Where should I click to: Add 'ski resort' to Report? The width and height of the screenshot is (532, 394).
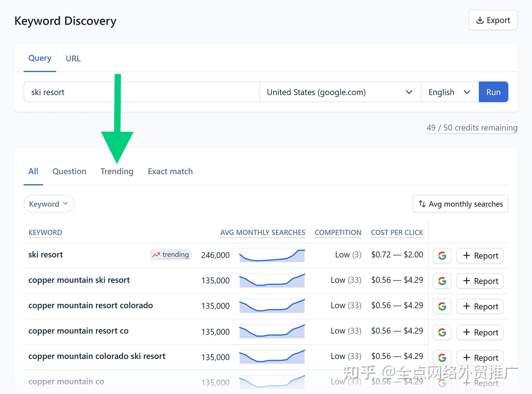click(x=480, y=256)
